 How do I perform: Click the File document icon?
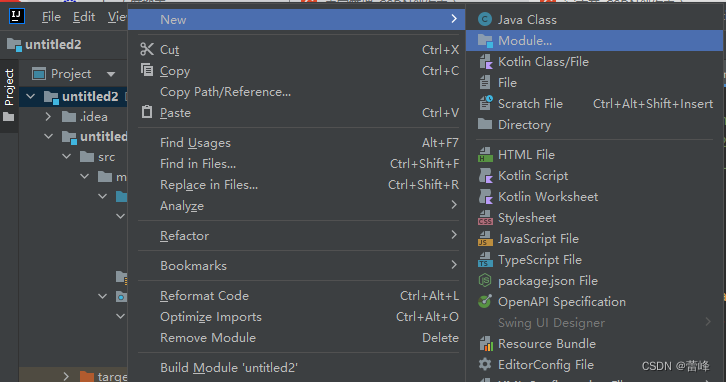[485, 83]
